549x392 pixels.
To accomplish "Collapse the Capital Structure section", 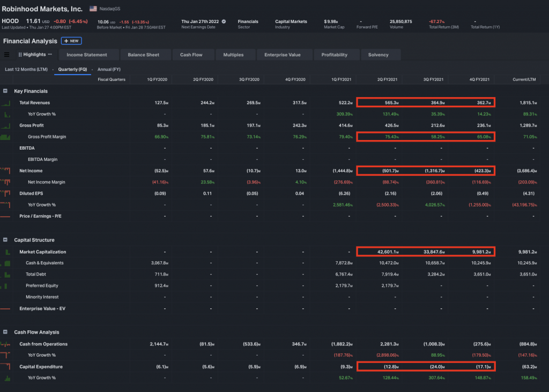I will coord(5,240).
